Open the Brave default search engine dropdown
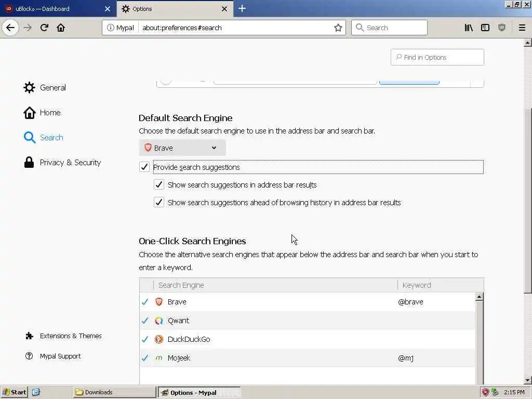 point(182,148)
